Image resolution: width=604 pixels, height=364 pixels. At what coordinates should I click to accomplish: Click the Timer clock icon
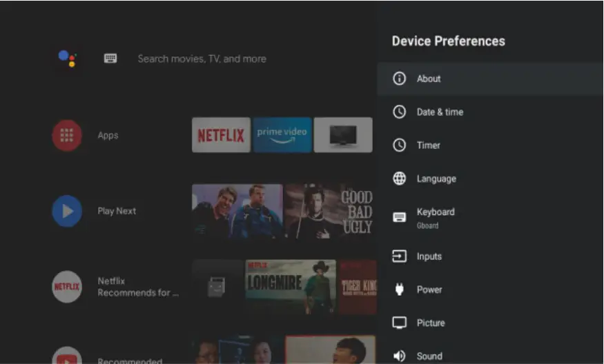(x=399, y=145)
